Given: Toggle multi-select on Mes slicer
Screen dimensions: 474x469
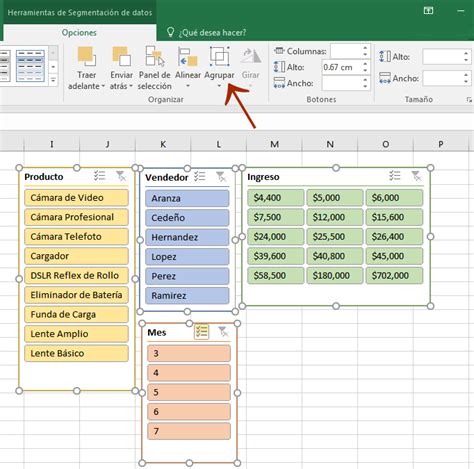Looking at the screenshot, I should [201, 332].
